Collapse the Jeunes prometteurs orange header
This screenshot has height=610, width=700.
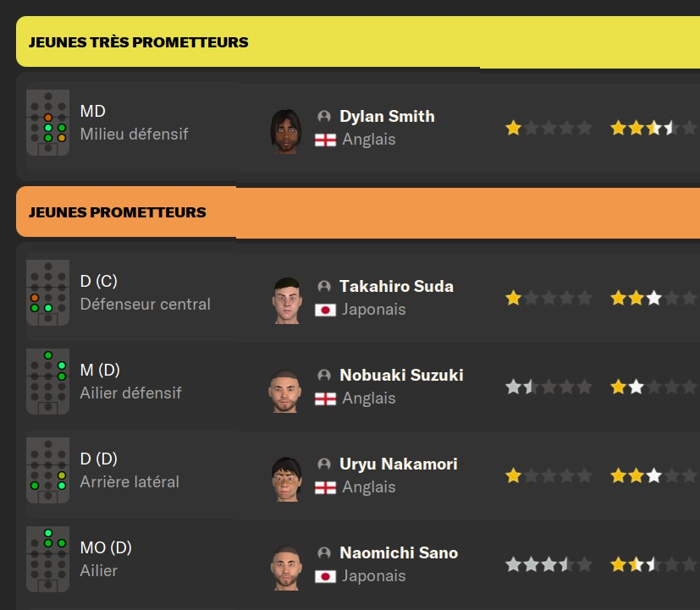click(125, 212)
